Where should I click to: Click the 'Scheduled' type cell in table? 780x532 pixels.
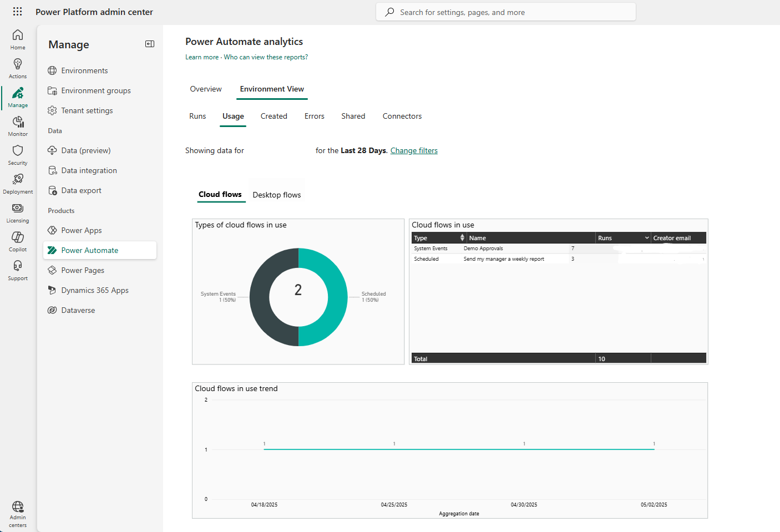coord(426,259)
